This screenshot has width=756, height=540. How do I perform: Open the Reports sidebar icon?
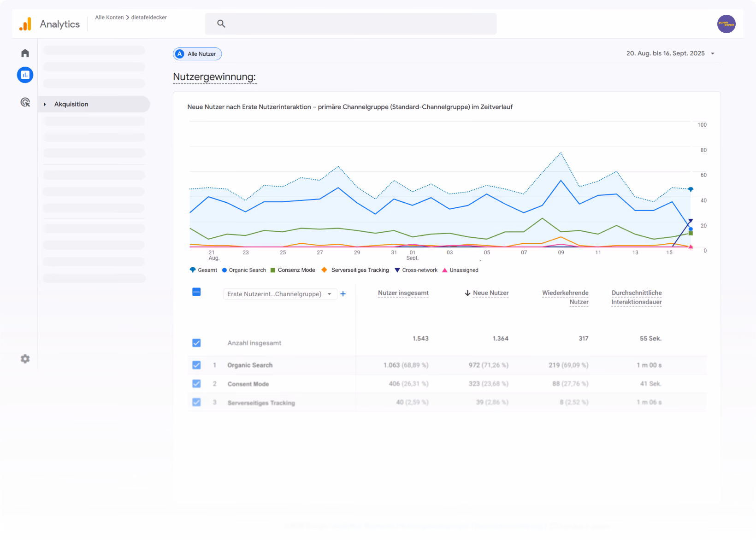25,75
